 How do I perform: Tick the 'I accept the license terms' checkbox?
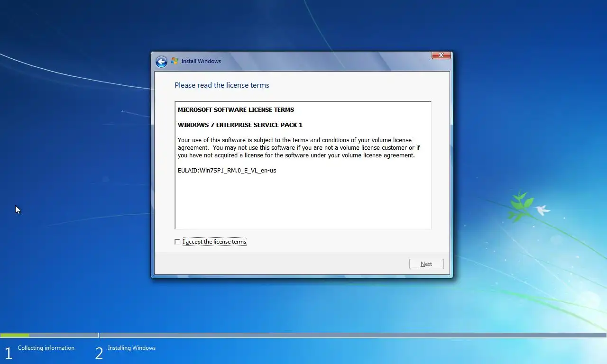coord(177,242)
